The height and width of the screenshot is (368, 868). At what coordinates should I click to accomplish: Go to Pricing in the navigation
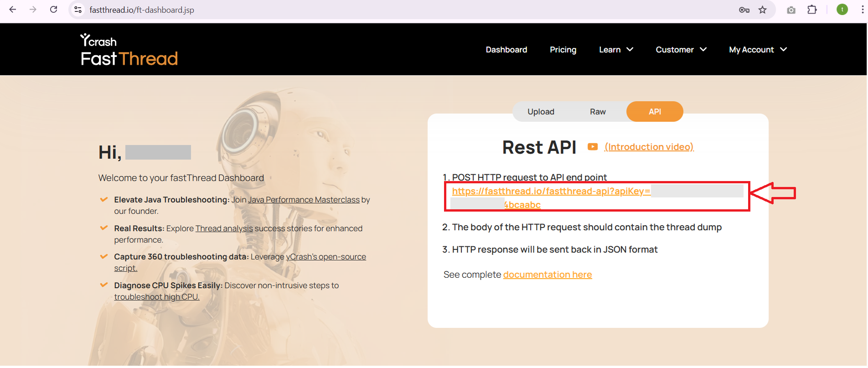click(563, 50)
